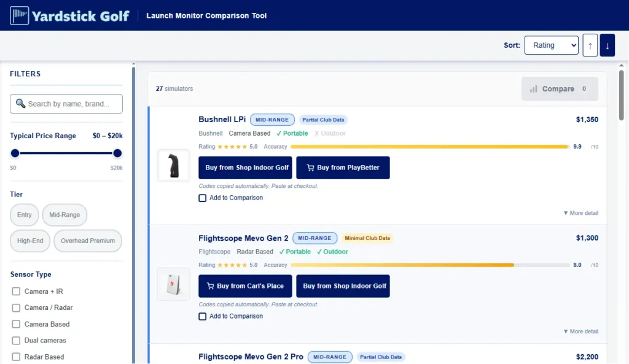This screenshot has height=364, width=629.
Task: Click the MID-RANGE badge on Mevo Gen 2 Pro
Action: tap(330, 357)
